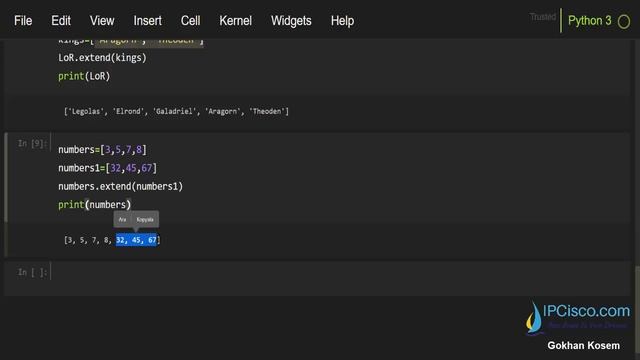Click the 'print(LoR)' code line

[x=84, y=76]
